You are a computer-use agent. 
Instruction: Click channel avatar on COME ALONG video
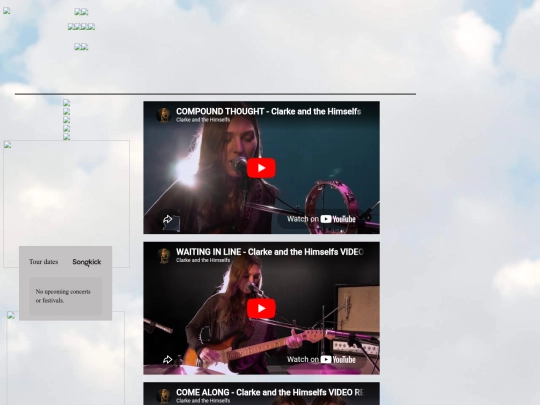[x=164, y=396]
